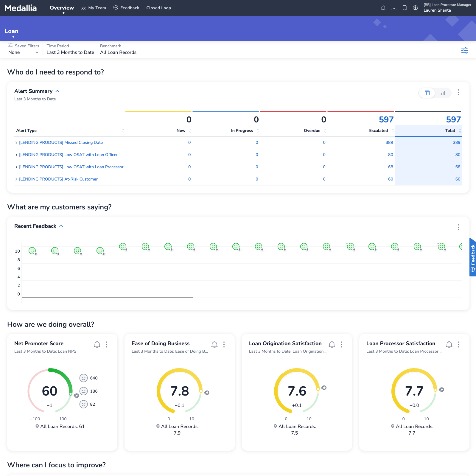Collapse the Recent Feedback section
The image size is (476, 476).
point(61,226)
